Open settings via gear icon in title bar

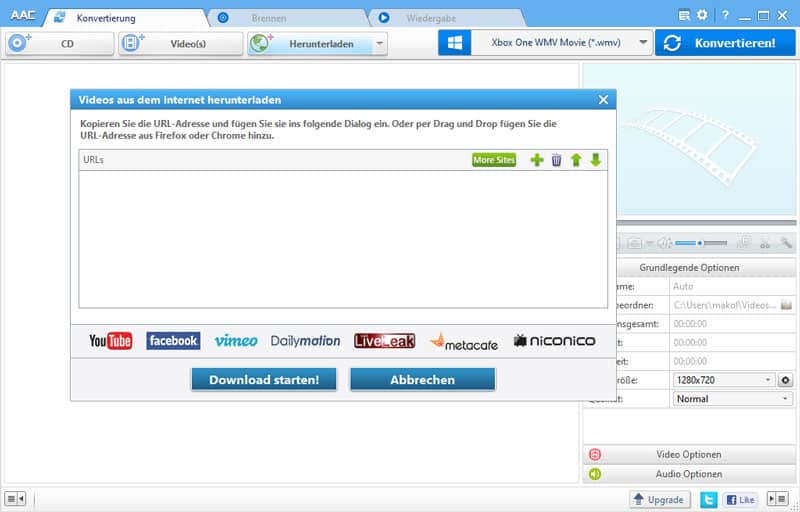[x=702, y=15]
